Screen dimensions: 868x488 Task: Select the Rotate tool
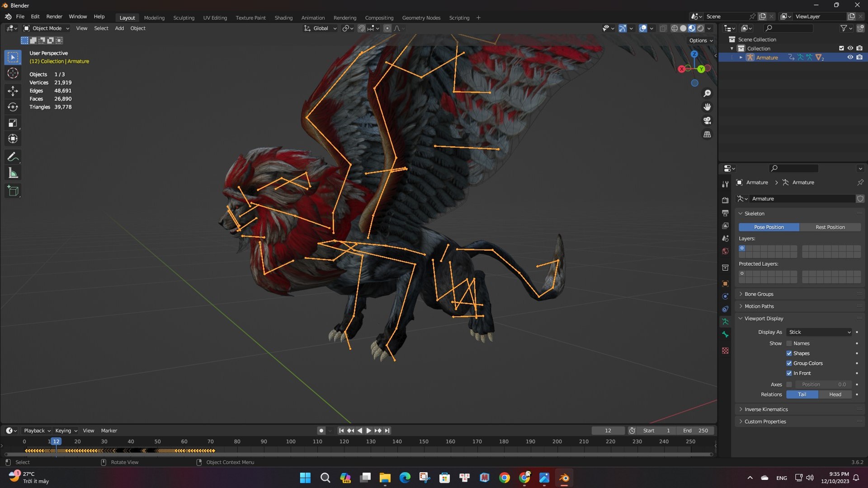13,107
